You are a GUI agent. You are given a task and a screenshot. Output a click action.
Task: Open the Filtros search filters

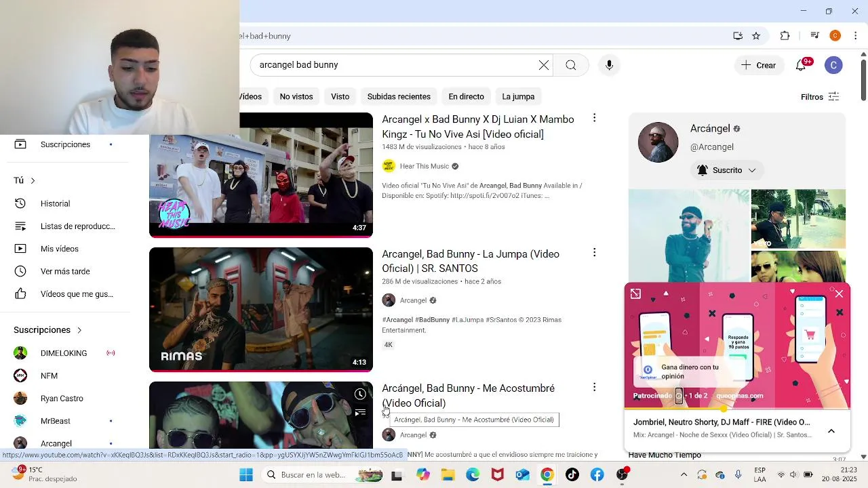(820, 97)
